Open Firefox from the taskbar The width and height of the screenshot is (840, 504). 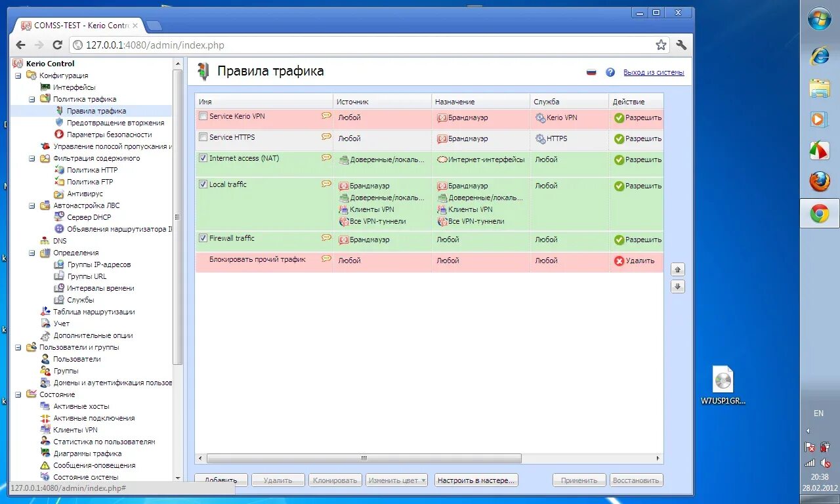(x=819, y=181)
